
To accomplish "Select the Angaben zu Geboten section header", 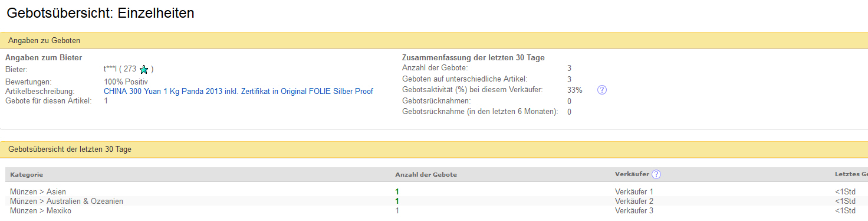I will click(434, 41).
